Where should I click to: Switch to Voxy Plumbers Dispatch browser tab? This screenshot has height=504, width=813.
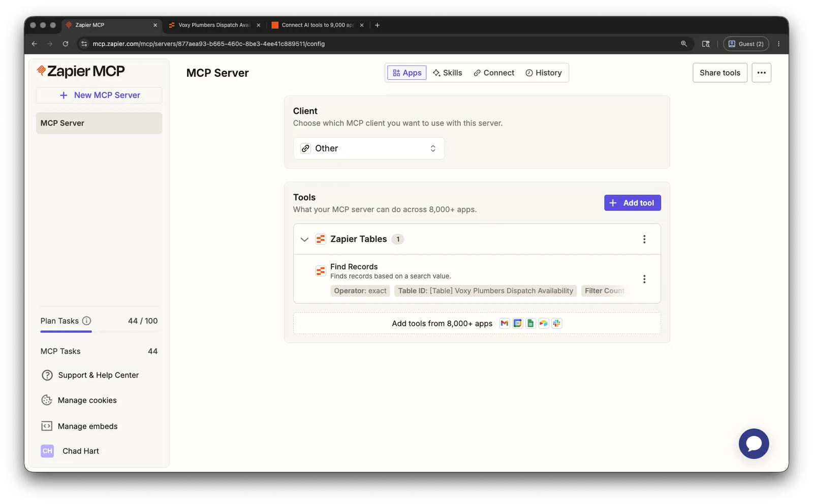[214, 25]
